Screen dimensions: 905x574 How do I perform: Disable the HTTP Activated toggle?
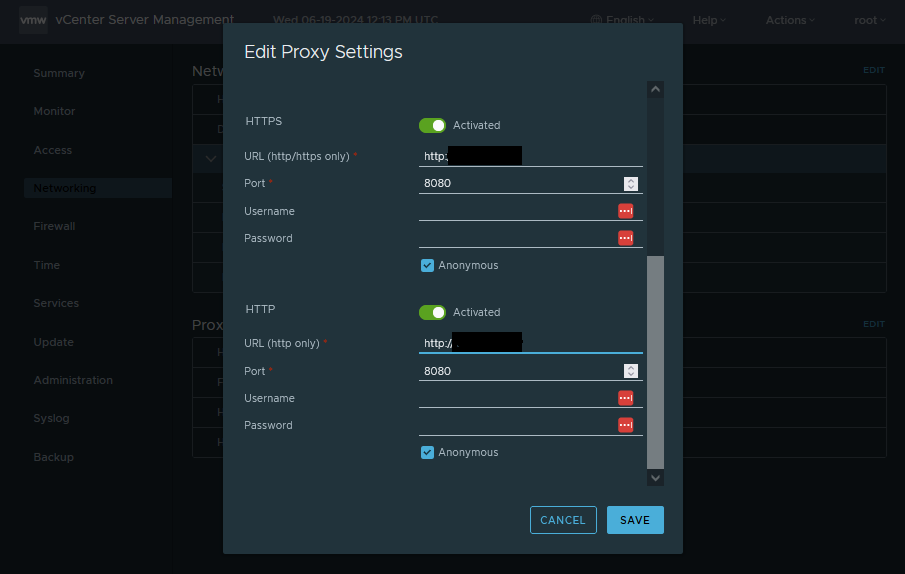click(432, 312)
